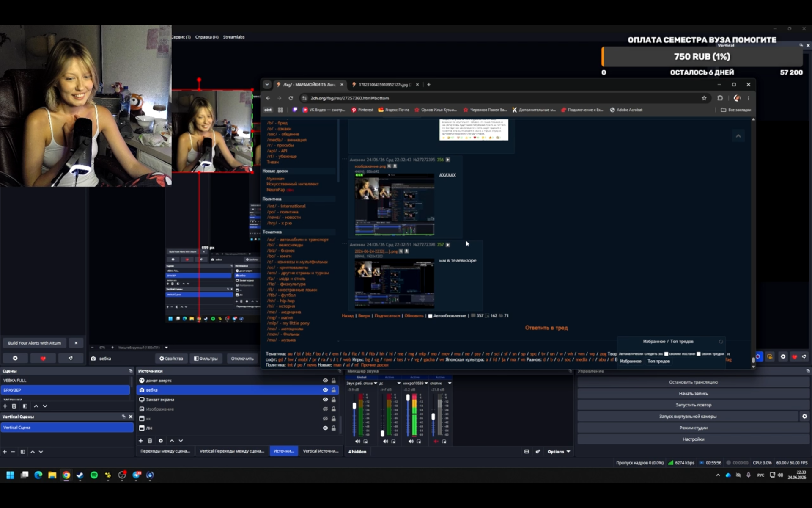
Task: Unmute the спотик audio channel
Action: click(436, 441)
